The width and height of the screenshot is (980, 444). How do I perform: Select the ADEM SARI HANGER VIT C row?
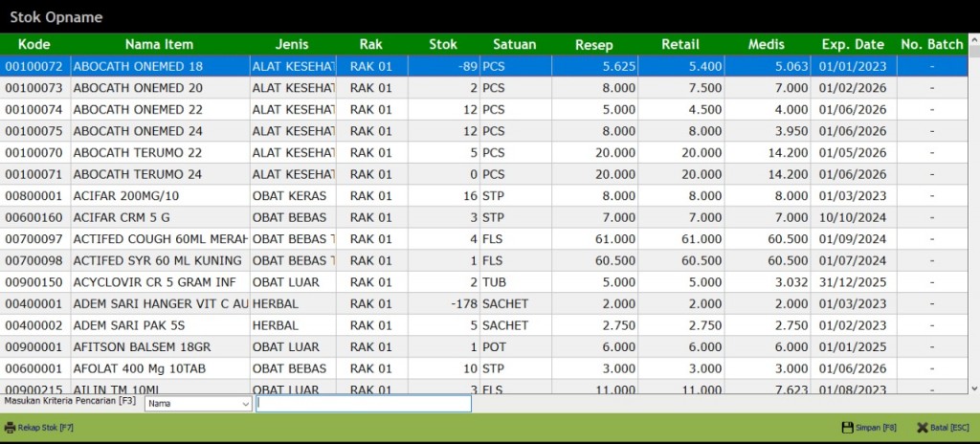point(160,303)
